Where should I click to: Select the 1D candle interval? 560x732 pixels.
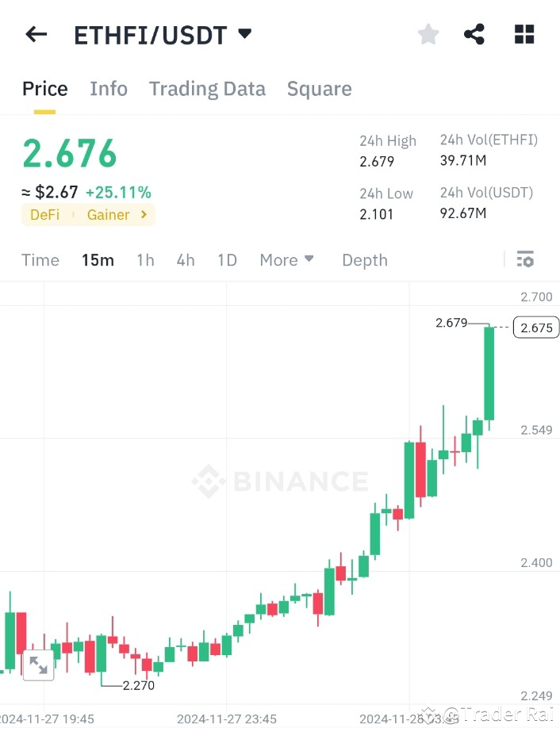(227, 259)
